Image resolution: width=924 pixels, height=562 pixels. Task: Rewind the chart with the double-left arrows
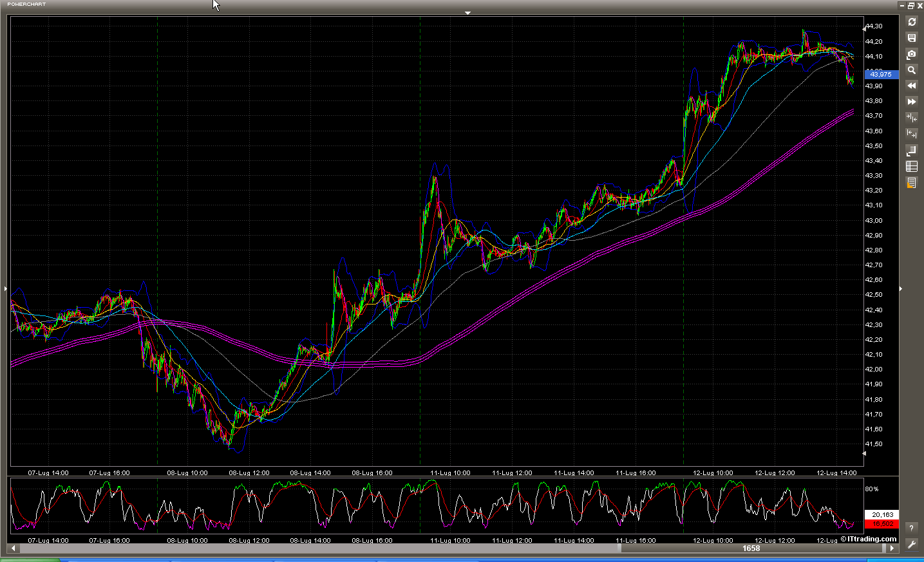coord(912,86)
